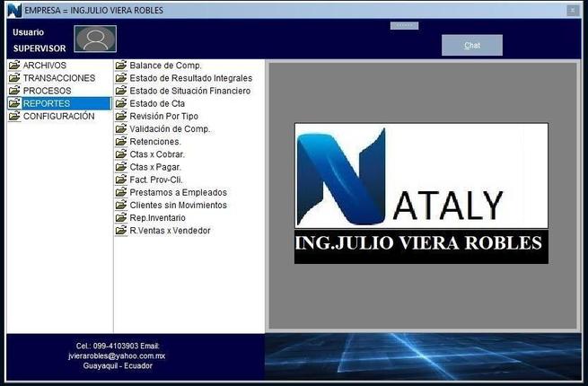
Task: Click folder icon beside Balance de Comp.
Action: [121, 66]
